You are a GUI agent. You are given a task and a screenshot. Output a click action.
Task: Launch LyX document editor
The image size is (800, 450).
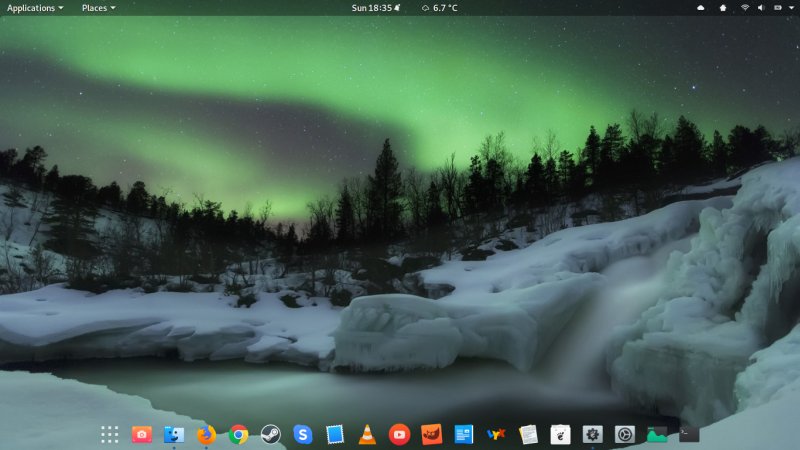click(x=496, y=434)
